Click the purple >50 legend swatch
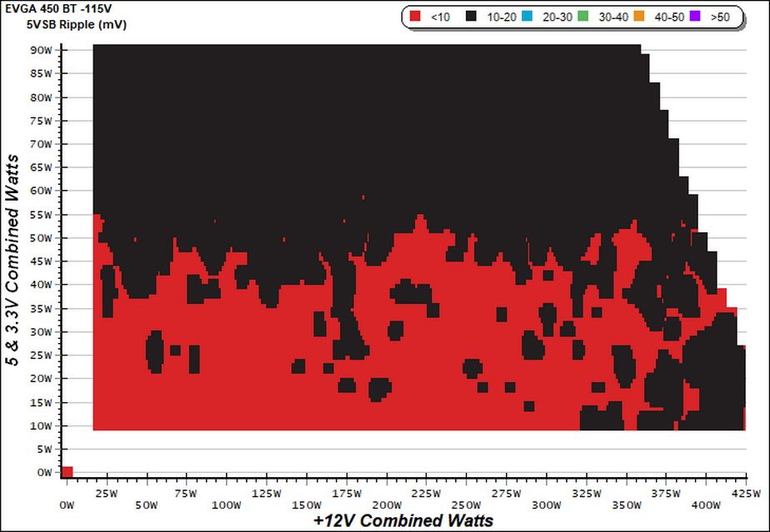 695,16
